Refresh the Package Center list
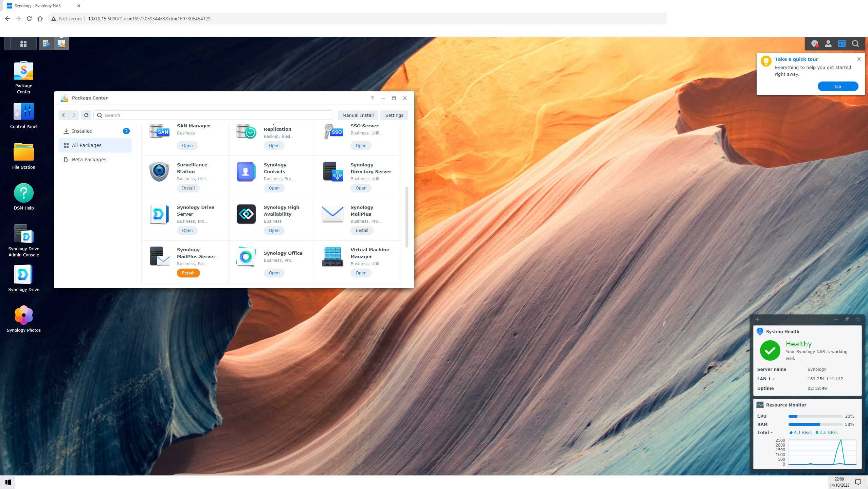Viewport: 868px width, 489px height. pyautogui.click(x=86, y=115)
